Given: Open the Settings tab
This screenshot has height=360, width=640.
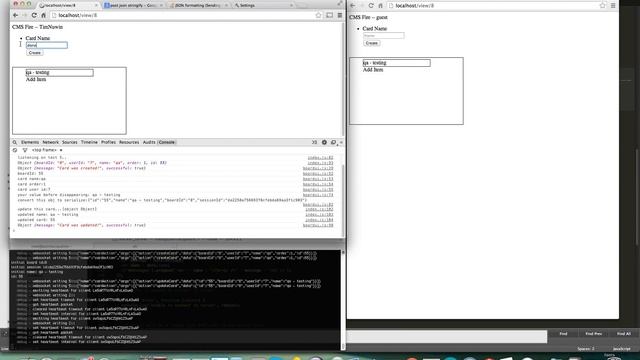Looking at the screenshot, I should tap(262, 5).
